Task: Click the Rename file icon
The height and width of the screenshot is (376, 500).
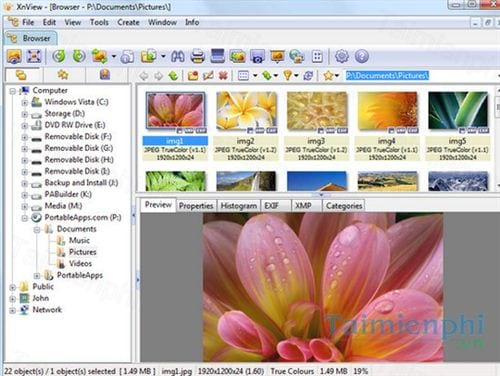Action: click(208, 76)
